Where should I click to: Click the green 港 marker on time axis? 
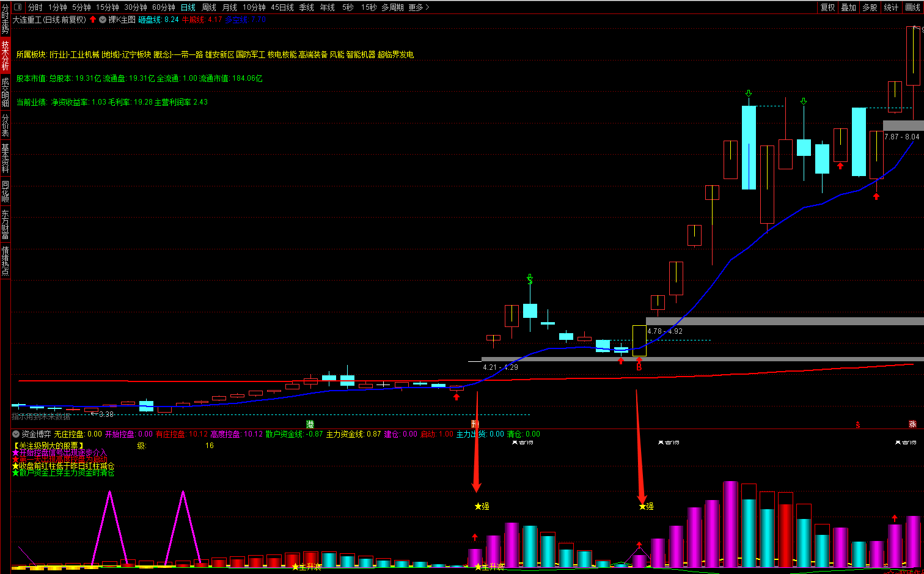(310, 424)
